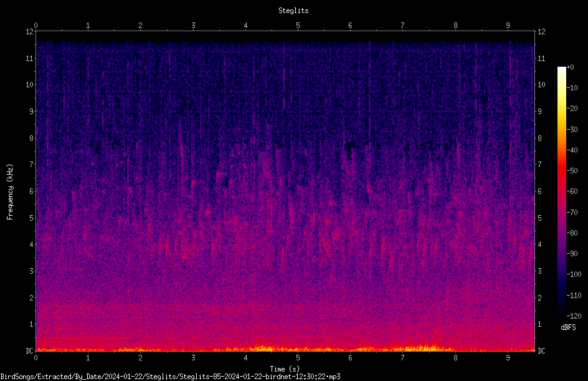Click the 10 kHz label on the left axis
This screenshot has height=381, width=588.
29,84
